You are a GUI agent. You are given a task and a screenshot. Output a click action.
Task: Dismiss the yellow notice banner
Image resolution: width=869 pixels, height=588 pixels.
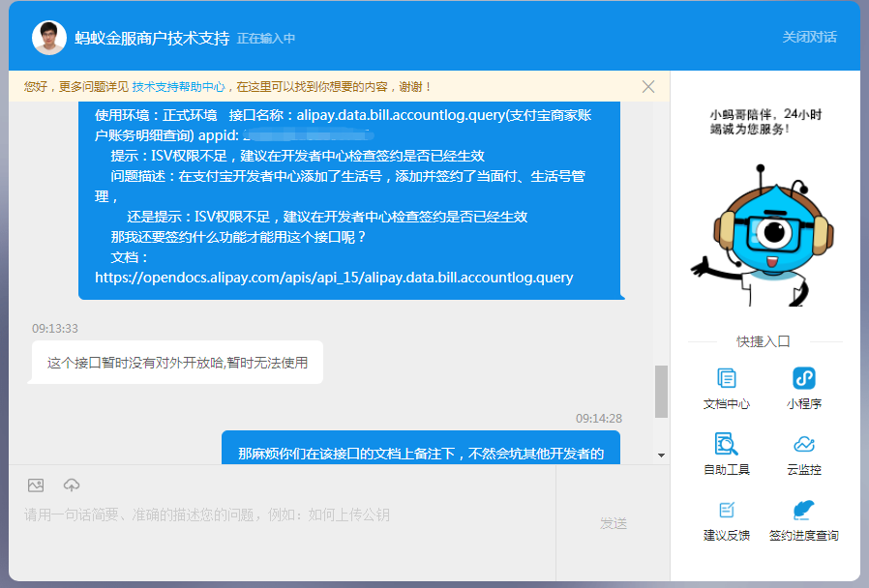[x=647, y=86]
